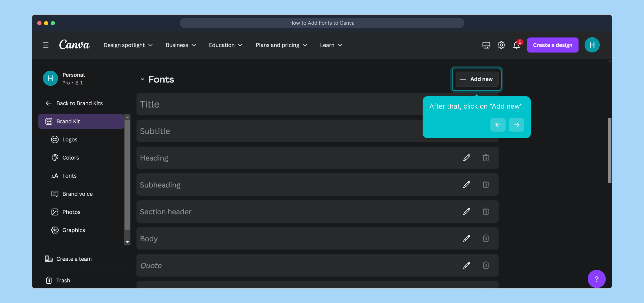Edit the Heading font style
Screen dimensions: 644x303
pyautogui.click(x=466, y=158)
